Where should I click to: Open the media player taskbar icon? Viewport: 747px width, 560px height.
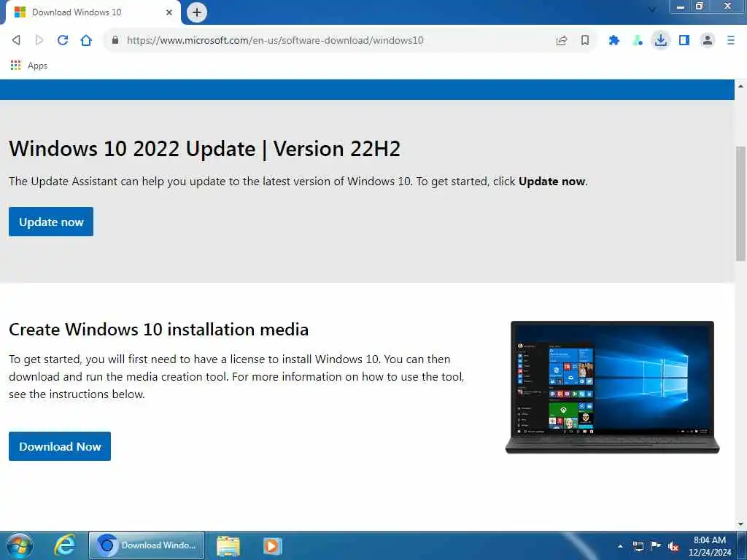click(x=273, y=546)
